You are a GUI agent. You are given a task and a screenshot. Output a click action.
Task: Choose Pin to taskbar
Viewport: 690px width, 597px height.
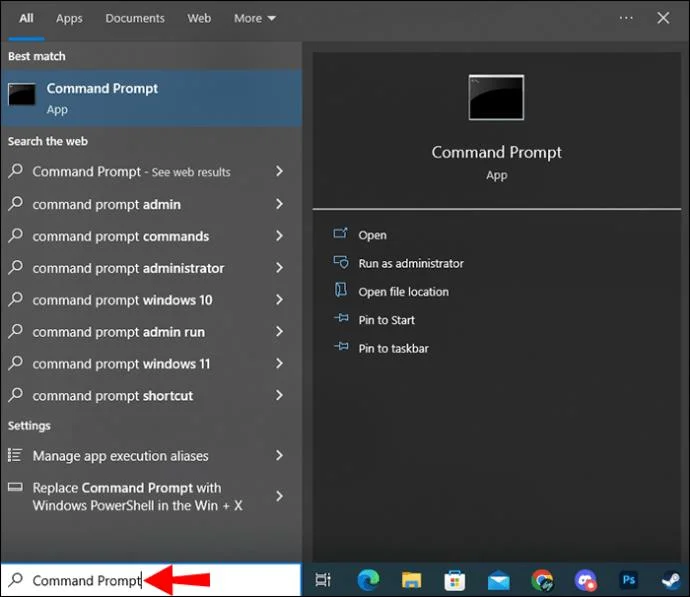point(393,348)
